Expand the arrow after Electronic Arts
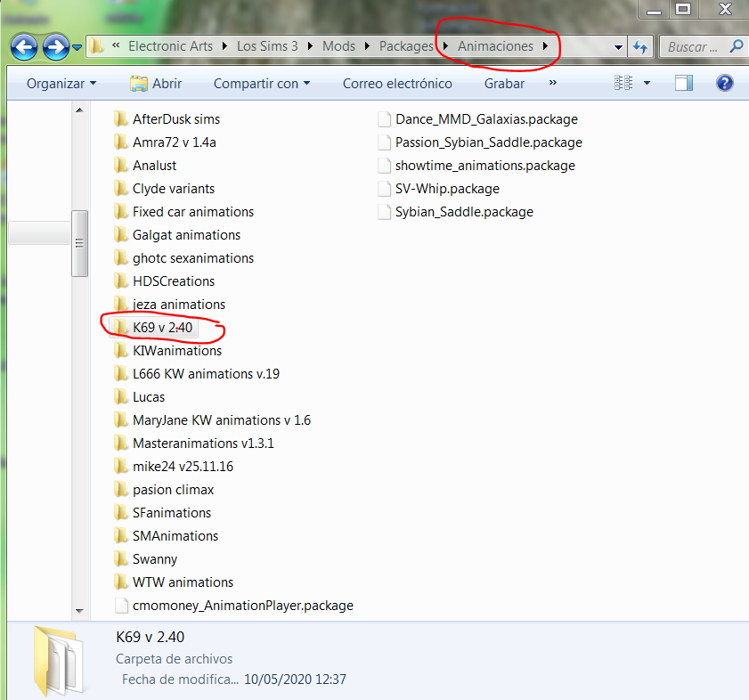The height and width of the screenshot is (700, 749). coord(224,46)
